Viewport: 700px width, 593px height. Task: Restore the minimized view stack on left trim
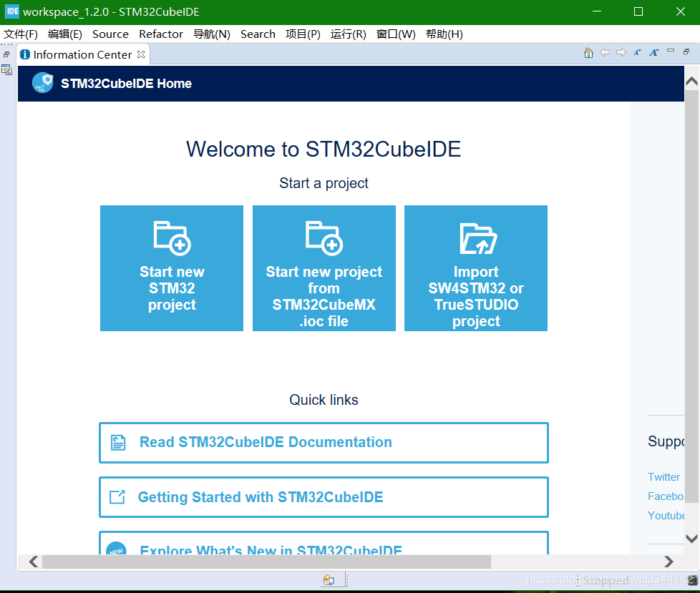tap(6, 54)
